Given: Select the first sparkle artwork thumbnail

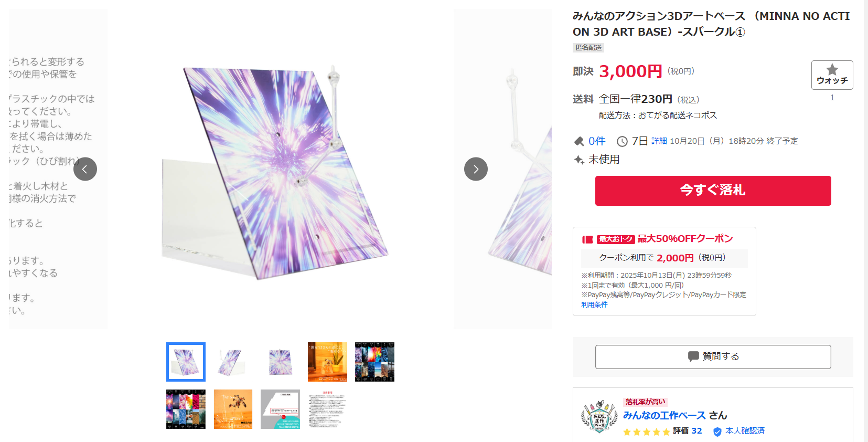Looking at the screenshot, I should [186, 362].
